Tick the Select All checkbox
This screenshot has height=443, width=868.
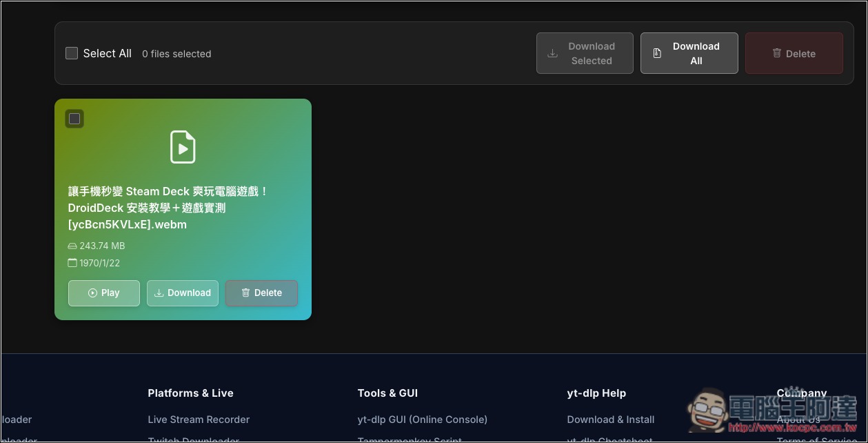(72, 53)
